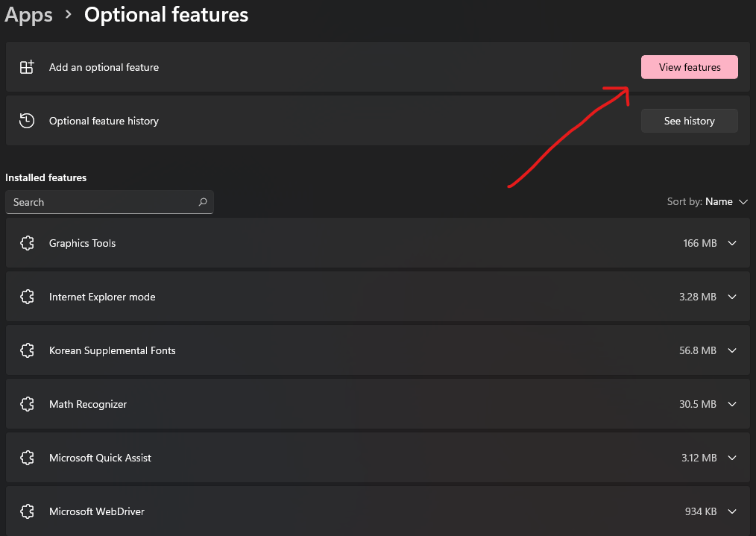This screenshot has height=536, width=756.
Task: Select the Microsoft WebDriver label
Action: (x=97, y=511)
